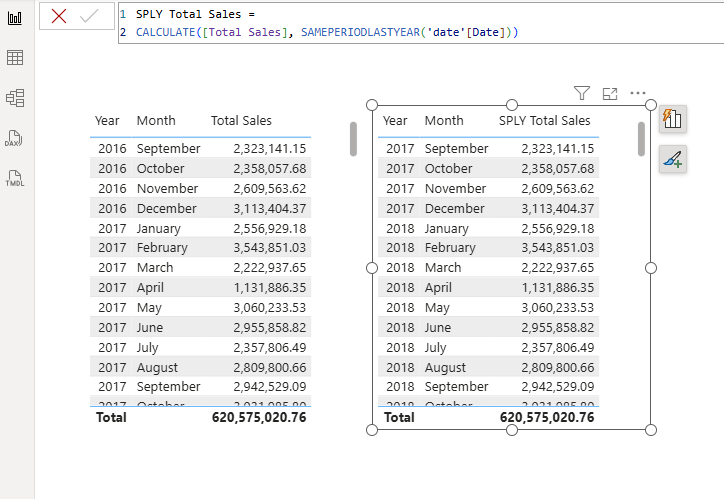Screen dimensions: 724x499
Task: Select the 2017 January cell in left table
Action: 158,228
